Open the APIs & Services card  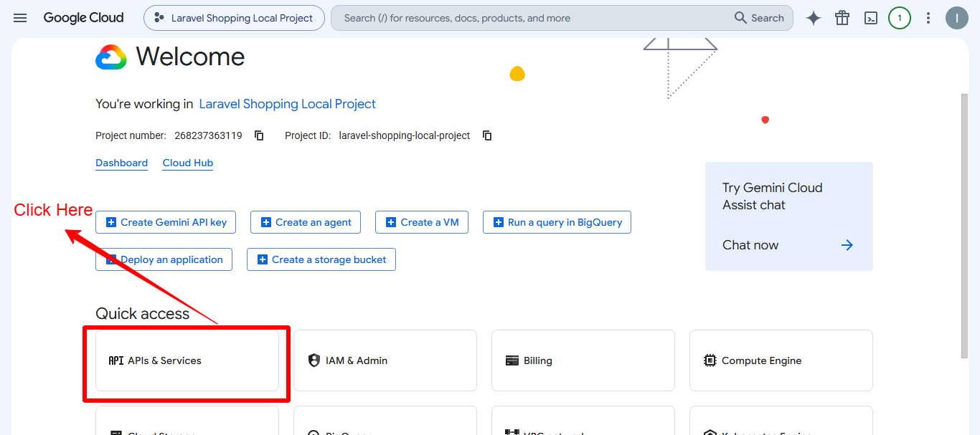[x=187, y=360]
